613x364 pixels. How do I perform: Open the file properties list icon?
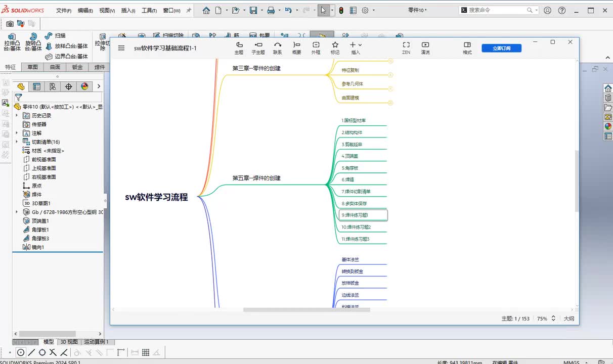(353, 10)
